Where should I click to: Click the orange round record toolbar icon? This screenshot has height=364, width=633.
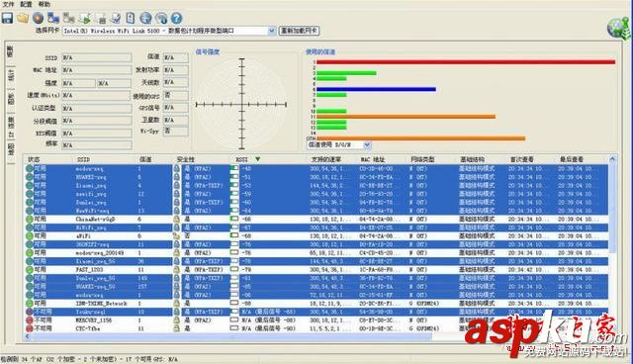tap(38, 18)
